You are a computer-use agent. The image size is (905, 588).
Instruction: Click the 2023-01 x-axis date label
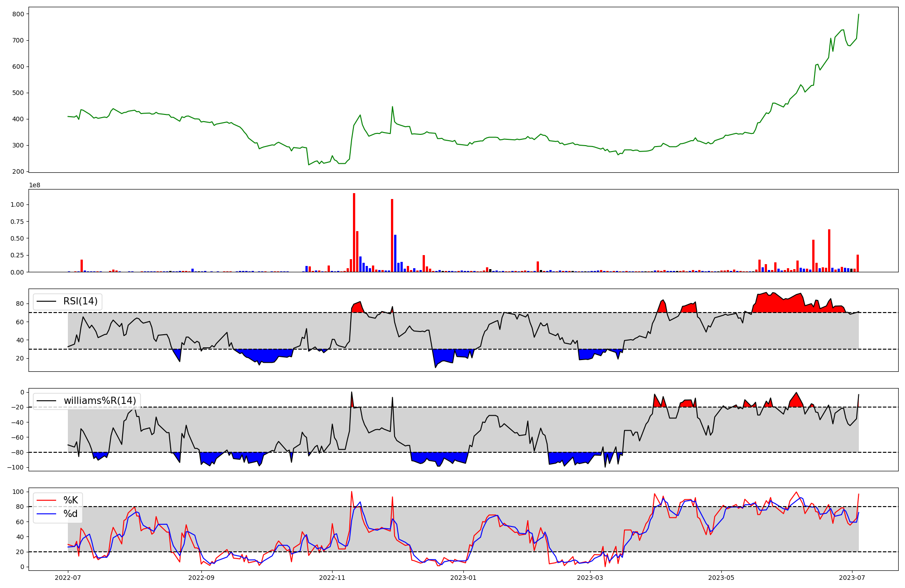[463, 578]
